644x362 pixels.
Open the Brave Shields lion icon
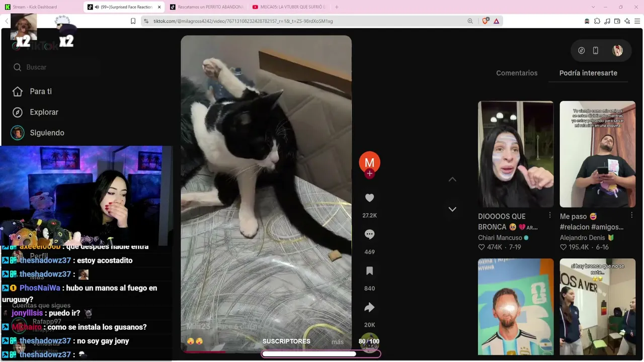tap(486, 21)
